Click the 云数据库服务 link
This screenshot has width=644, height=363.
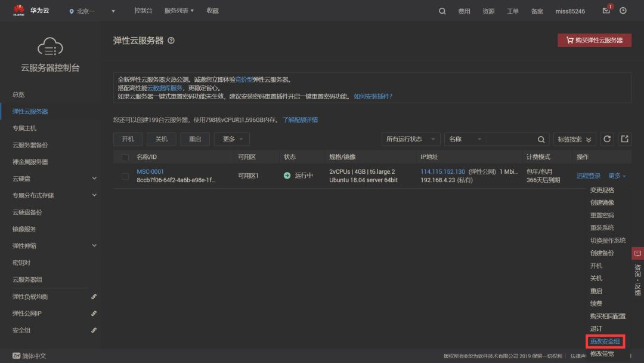(x=165, y=88)
